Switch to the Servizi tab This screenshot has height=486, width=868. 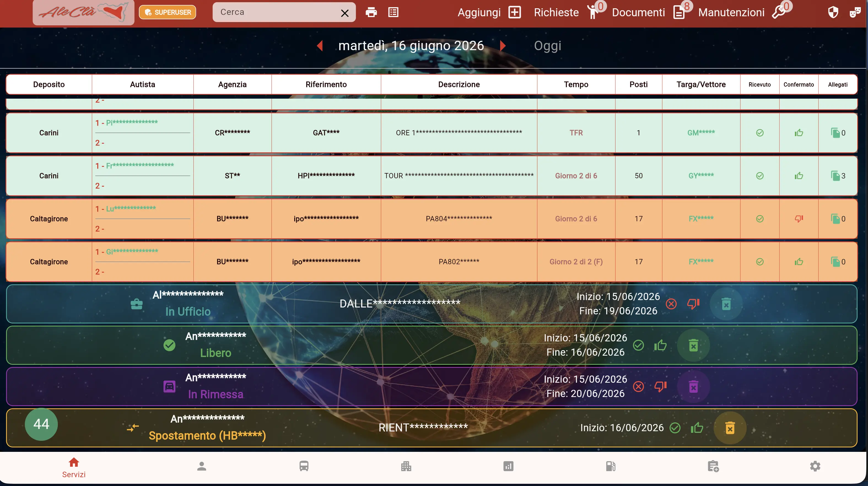(74, 468)
